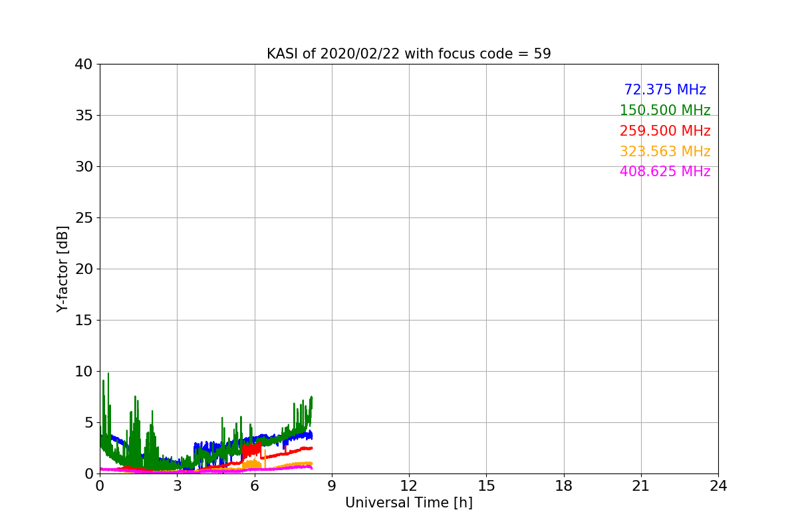Select the 323.563 MHz legend label

tap(665, 152)
